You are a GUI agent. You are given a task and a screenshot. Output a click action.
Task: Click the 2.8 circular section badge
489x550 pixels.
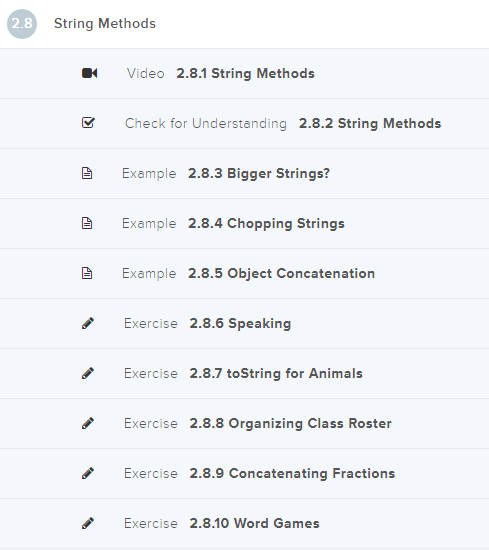(22, 24)
